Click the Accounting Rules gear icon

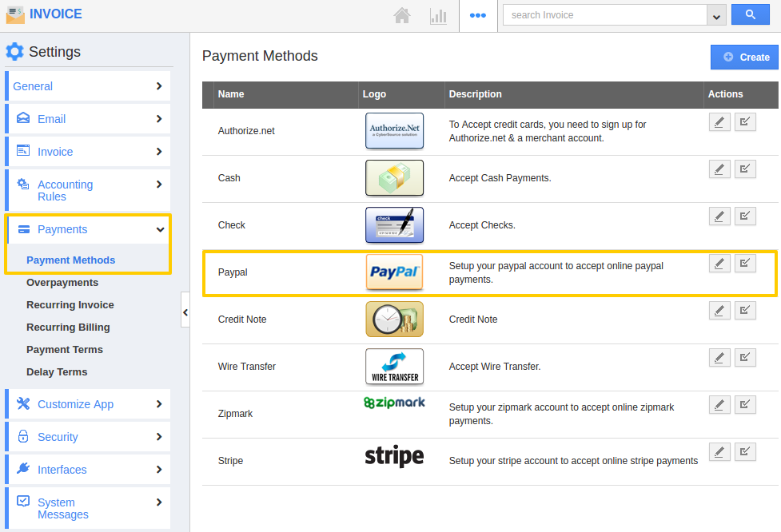(x=23, y=184)
